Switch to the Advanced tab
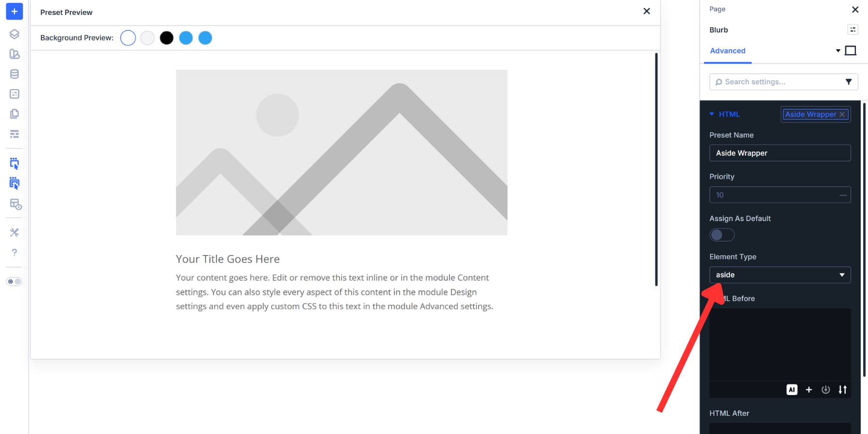This screenshot has width=868, height=434. (x=727, y=51)
